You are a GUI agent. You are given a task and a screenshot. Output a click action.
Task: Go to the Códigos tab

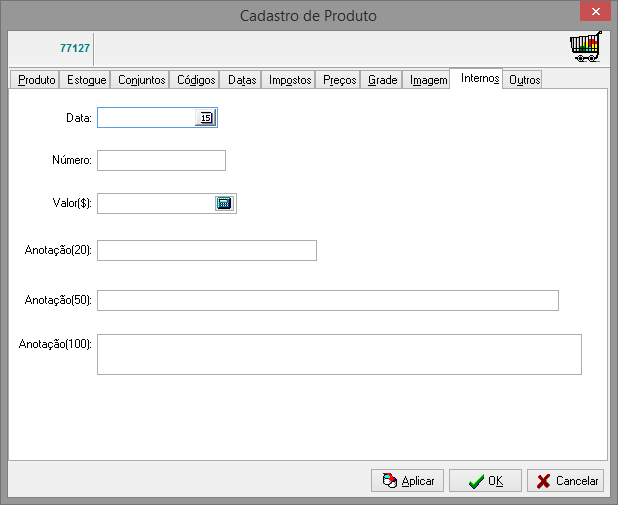(196, 80)
